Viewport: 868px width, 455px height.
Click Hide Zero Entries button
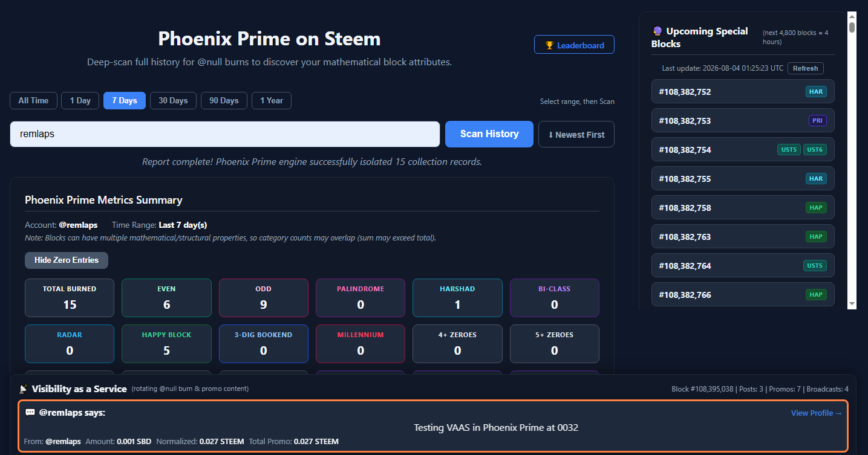tap(67, 260)
